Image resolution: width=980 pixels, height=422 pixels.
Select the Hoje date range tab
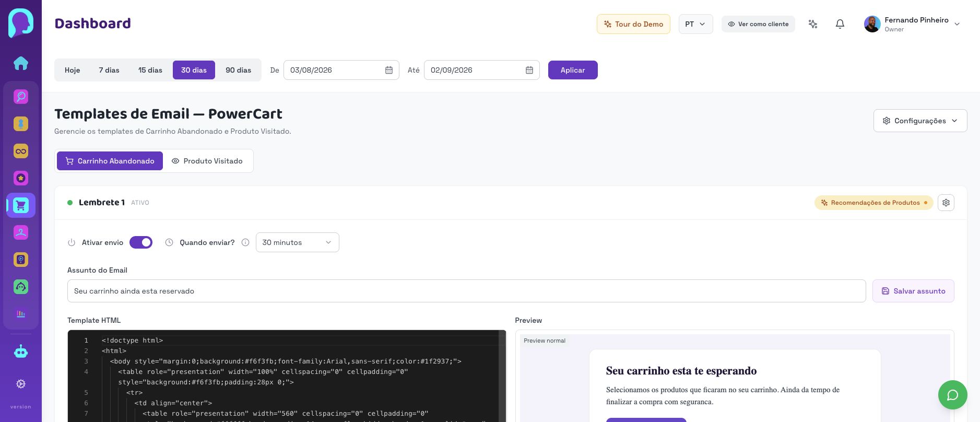click(72, 70)
